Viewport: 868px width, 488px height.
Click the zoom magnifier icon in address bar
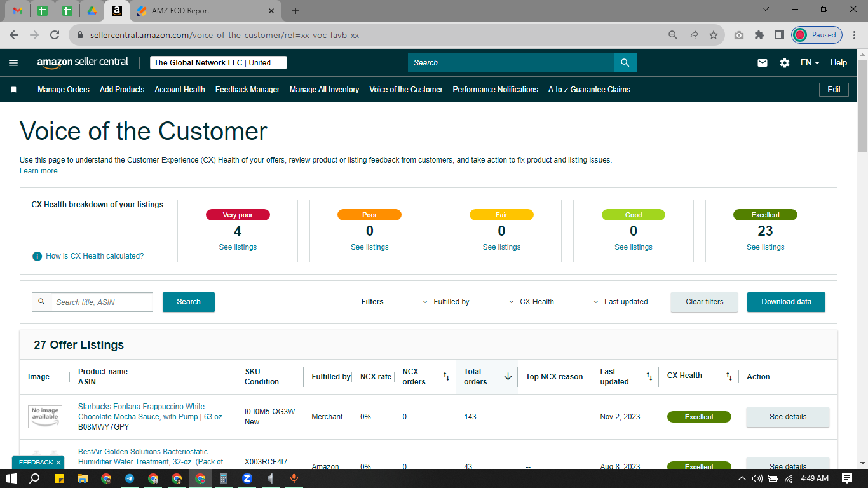(x=673, y=35)
